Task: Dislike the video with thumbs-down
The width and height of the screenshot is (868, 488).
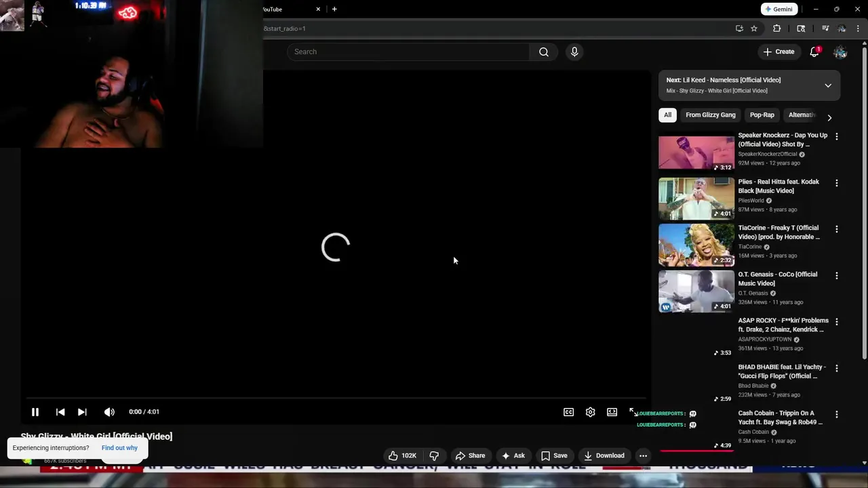Action: [x=434, y=455]
